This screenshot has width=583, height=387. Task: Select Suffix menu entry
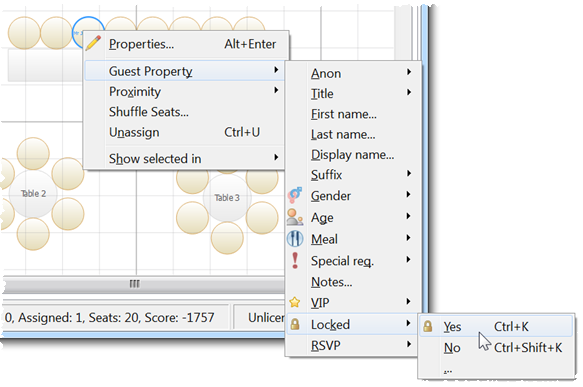click(353, 175)
